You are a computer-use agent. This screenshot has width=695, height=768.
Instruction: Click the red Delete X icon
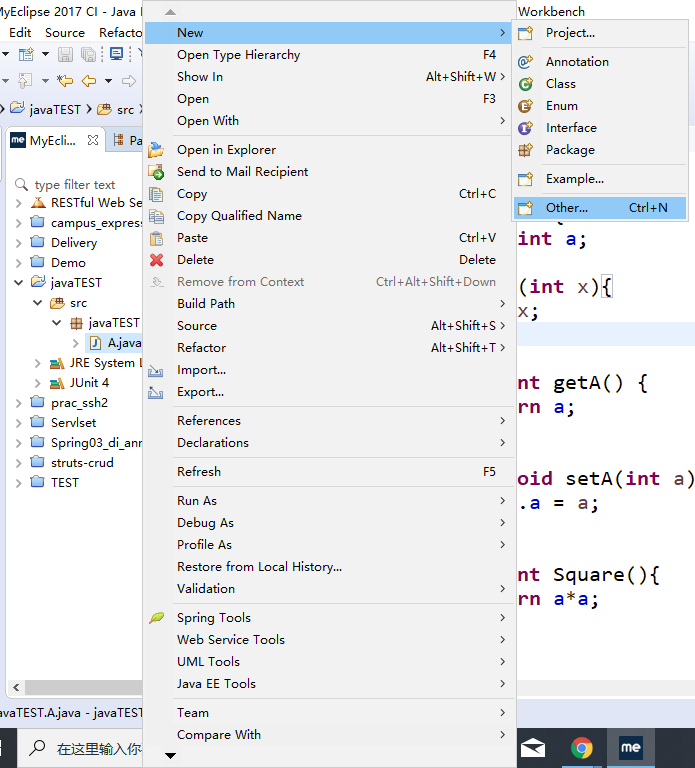(156, 260)
